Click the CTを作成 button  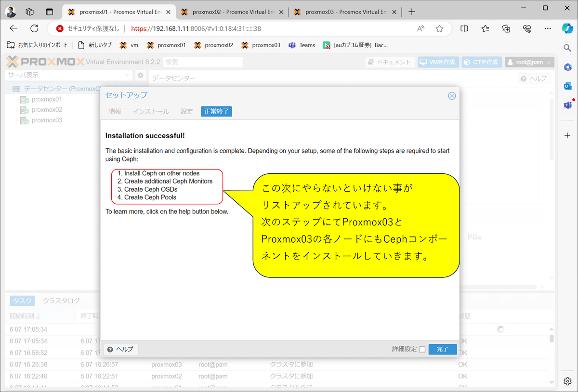coord(482,62)
